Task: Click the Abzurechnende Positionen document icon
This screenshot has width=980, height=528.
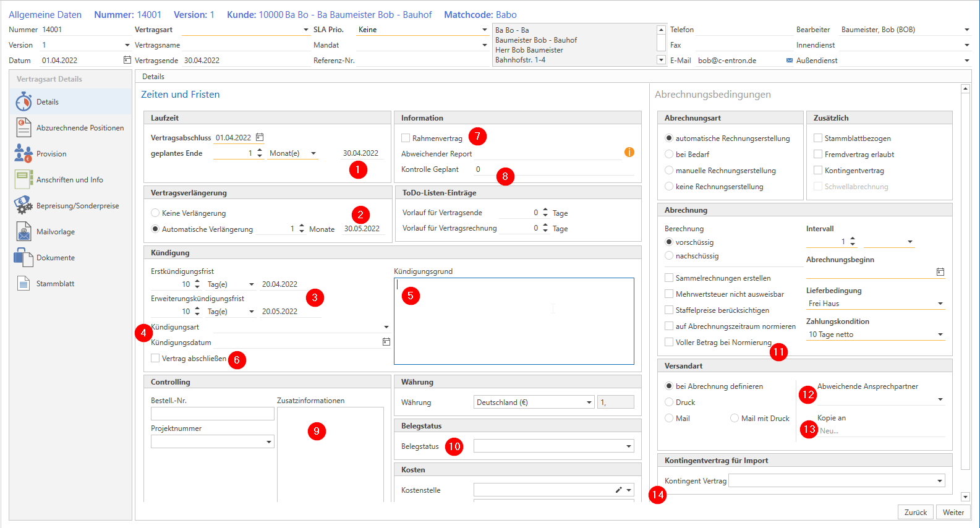Action: point(23,128)
